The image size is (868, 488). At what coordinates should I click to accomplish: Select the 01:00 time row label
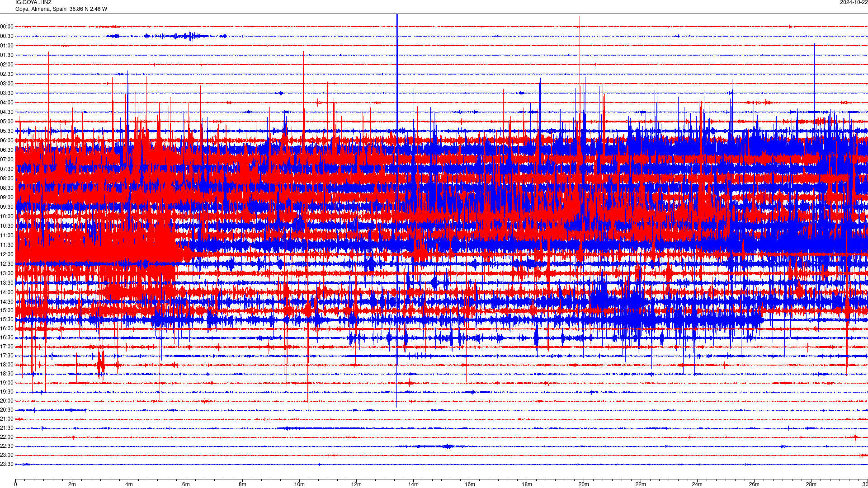(x=7, y=46)
